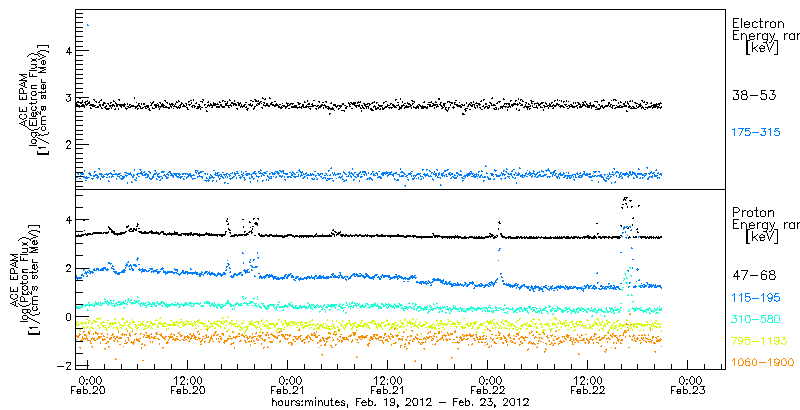Click the [keV] unit under Electron heading
This screenshot has height=410, width=800.
point(761,48)
